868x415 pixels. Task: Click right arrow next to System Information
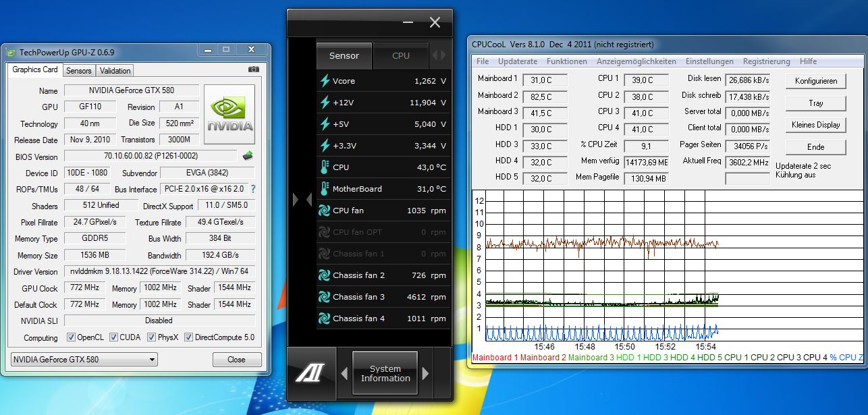click(425, 373)
